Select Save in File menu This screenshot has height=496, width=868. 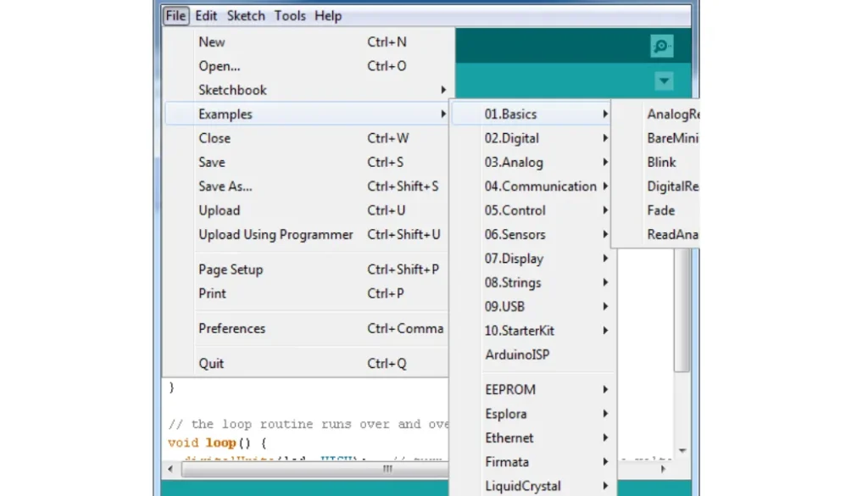click(306, 162)
